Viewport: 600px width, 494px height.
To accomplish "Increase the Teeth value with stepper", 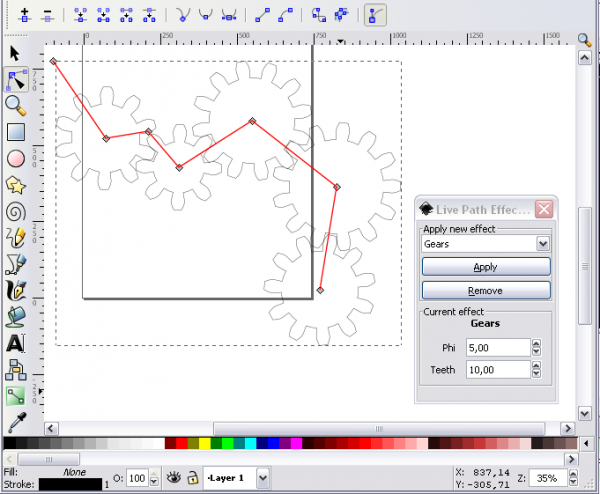I will (536, 365).
